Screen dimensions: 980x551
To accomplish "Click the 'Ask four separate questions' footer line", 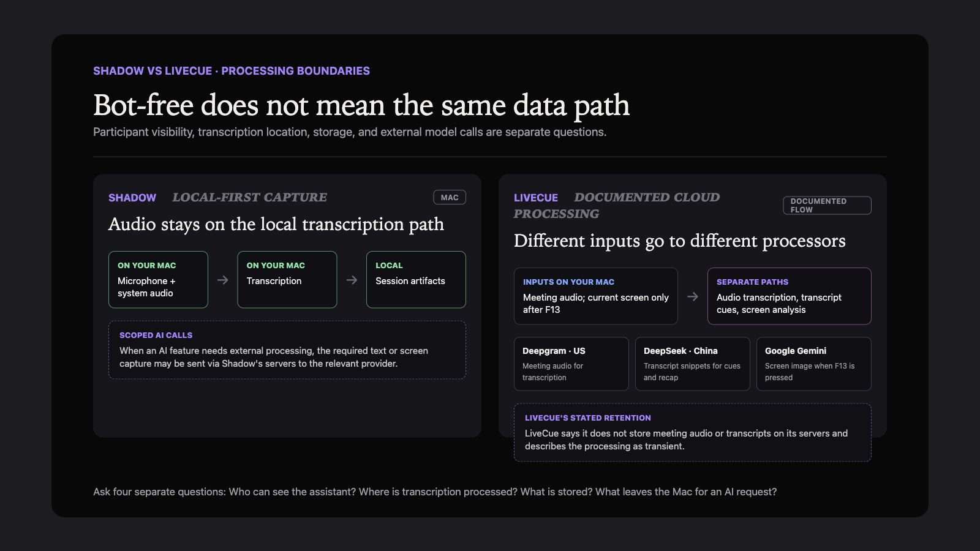I will click(x=435, y=492).
